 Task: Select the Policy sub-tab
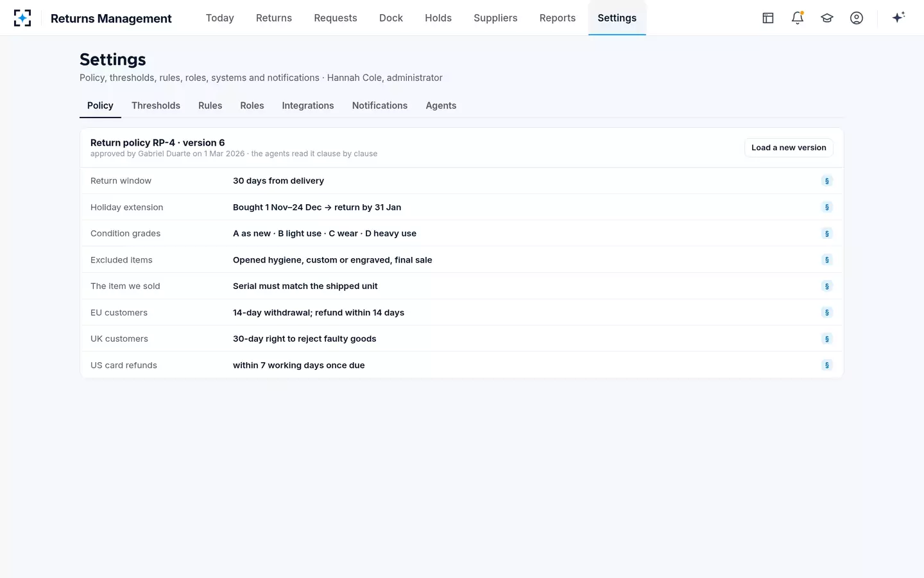pyautogui.click(x=100, y=105)
